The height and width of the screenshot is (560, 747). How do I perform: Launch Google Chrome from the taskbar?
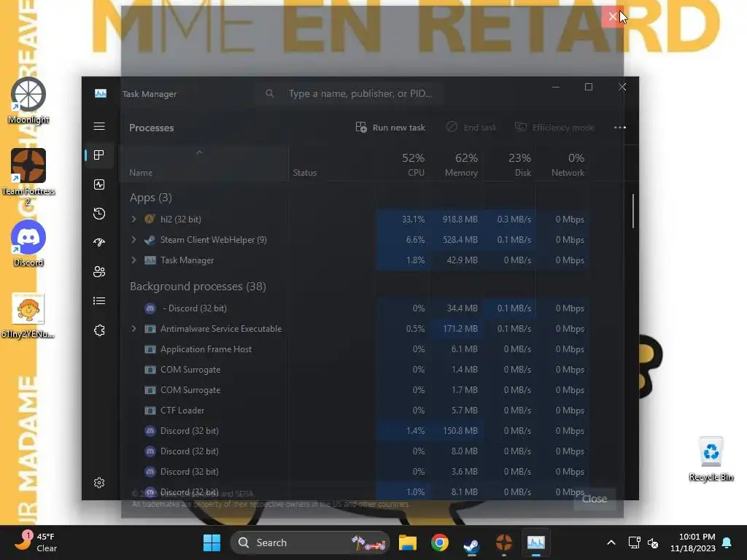click(440, 542)
